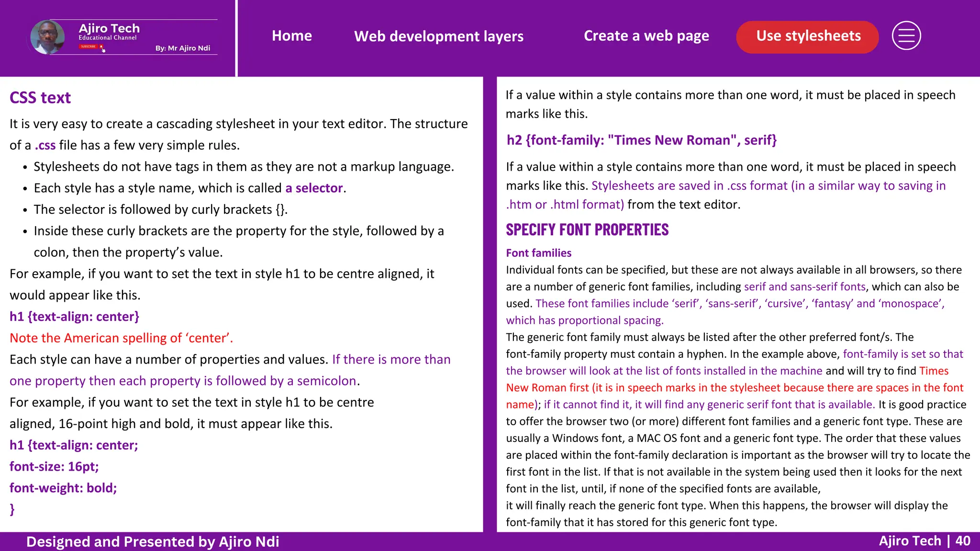Select the Use stylesheets button

click(808, 36)
